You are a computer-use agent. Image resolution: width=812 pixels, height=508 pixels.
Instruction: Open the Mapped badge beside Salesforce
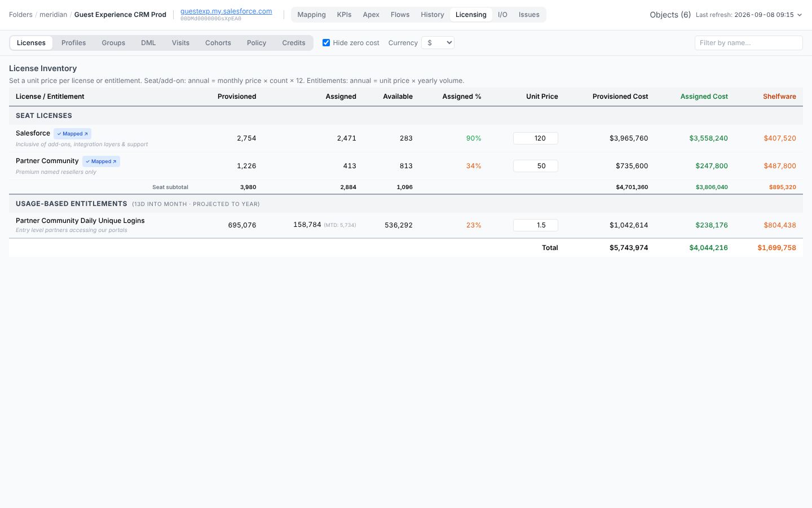point(72,134)
